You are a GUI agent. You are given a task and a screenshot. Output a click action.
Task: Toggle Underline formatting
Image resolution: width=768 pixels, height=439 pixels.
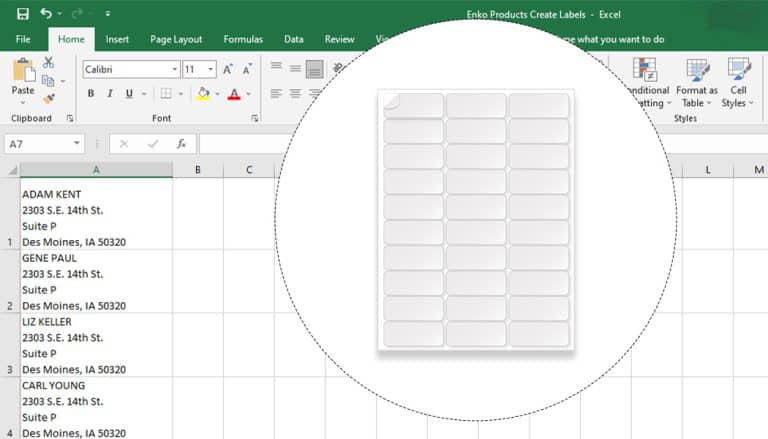129,94
